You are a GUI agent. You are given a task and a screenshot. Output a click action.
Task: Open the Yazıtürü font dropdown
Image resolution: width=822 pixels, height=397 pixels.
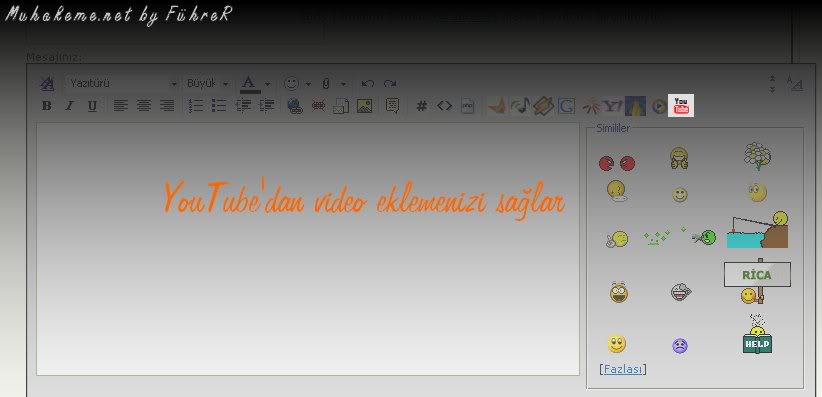click(121, 83)
